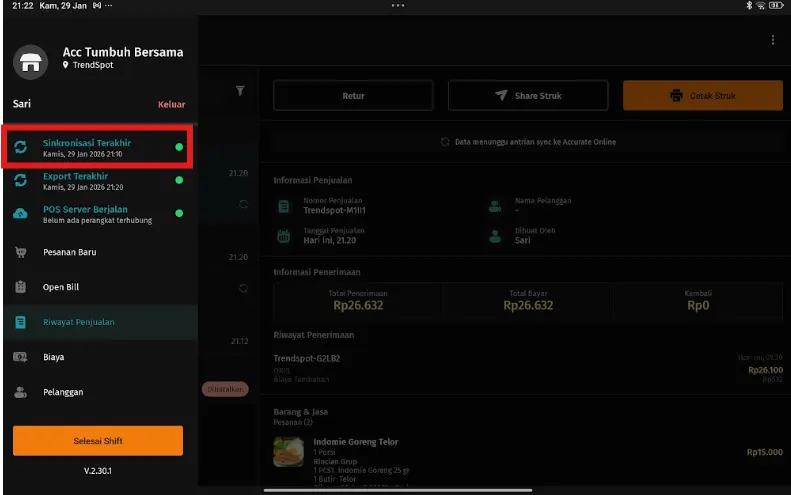Open the Pelanggan menu

click(x=100, y=392)
